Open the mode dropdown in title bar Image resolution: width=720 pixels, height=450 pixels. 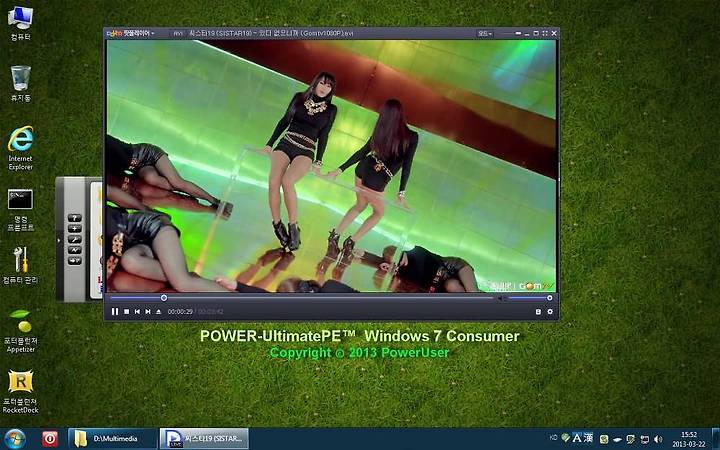click(485, 34)
